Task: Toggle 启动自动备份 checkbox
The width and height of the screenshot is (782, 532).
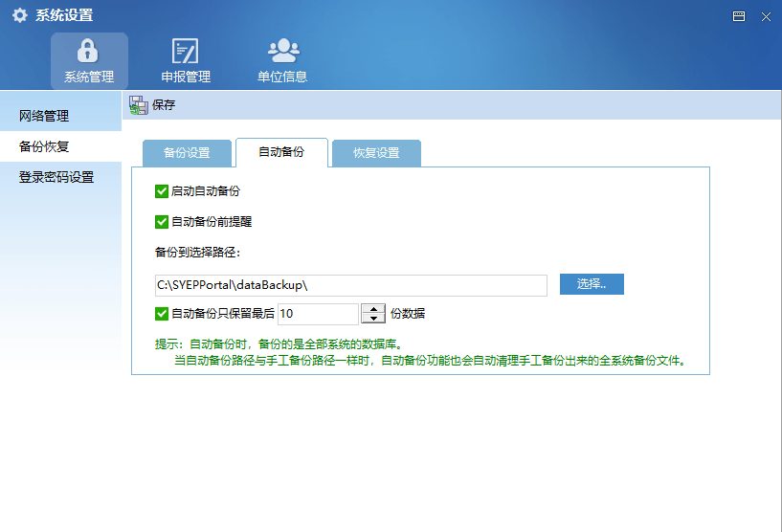Action: coord(161,191)
